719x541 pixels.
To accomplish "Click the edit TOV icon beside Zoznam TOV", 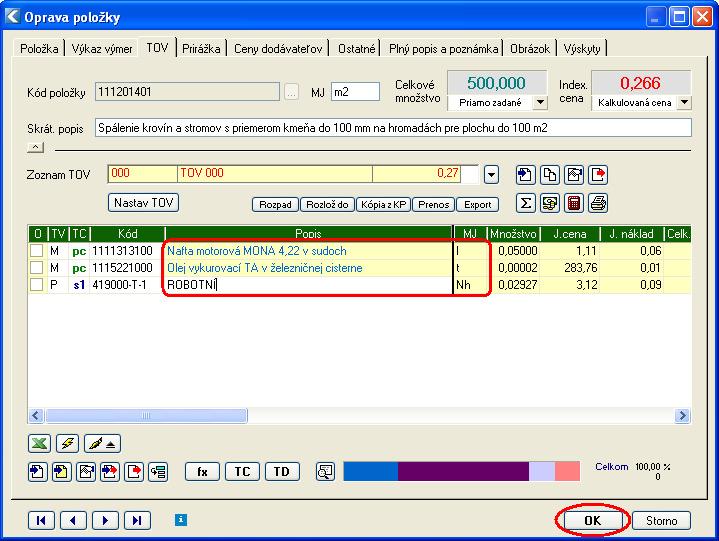I will (574, 175).
